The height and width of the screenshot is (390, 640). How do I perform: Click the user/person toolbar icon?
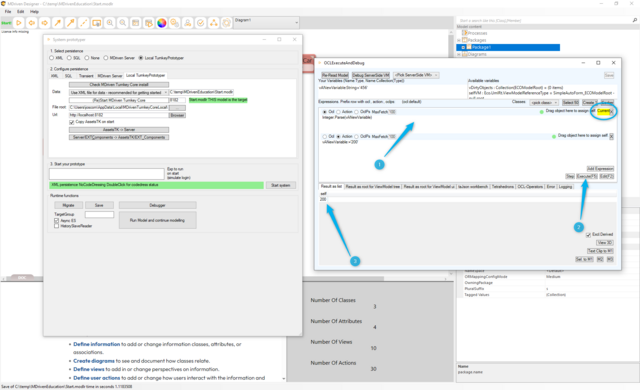tap(188, 23)
